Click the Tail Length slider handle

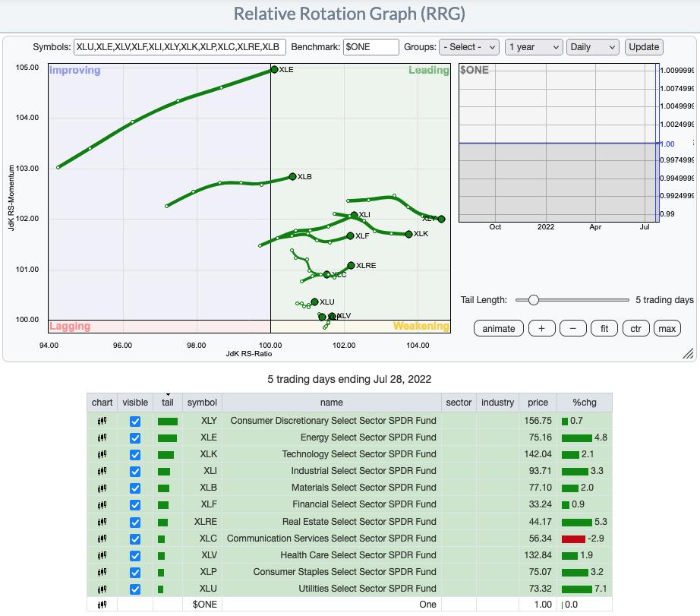tap(533, 300)
